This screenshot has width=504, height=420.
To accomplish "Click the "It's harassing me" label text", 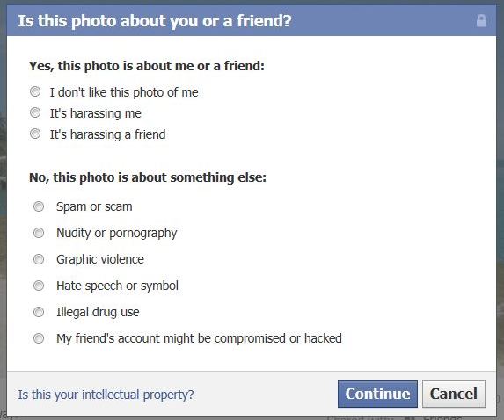I will [x=96, y=113].
